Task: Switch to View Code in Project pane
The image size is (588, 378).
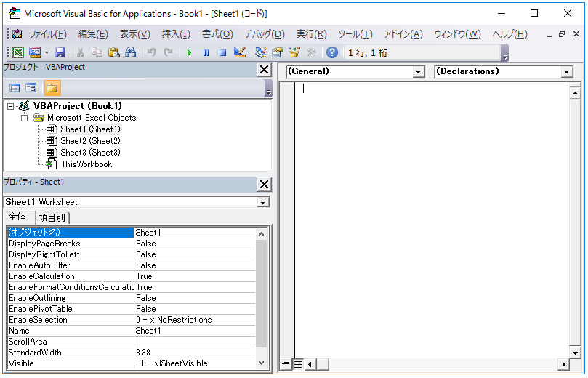Action: (15, 88)
